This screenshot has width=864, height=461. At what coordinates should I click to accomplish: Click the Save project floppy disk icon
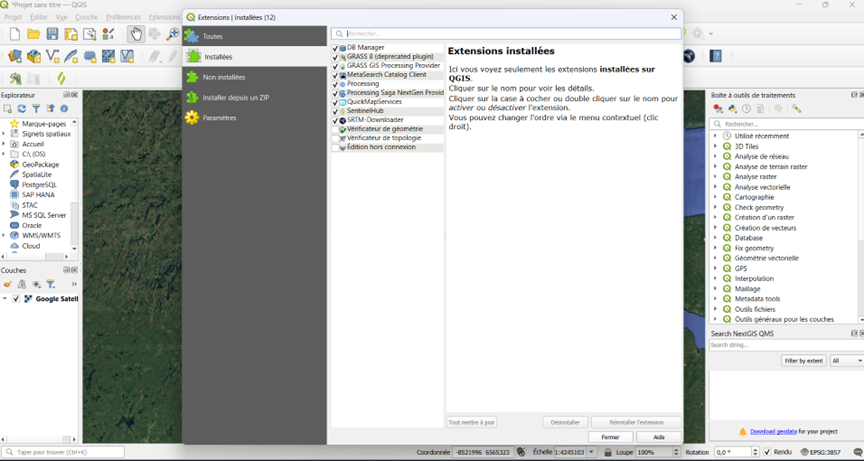pyautogui.click(x=52, y=35)
